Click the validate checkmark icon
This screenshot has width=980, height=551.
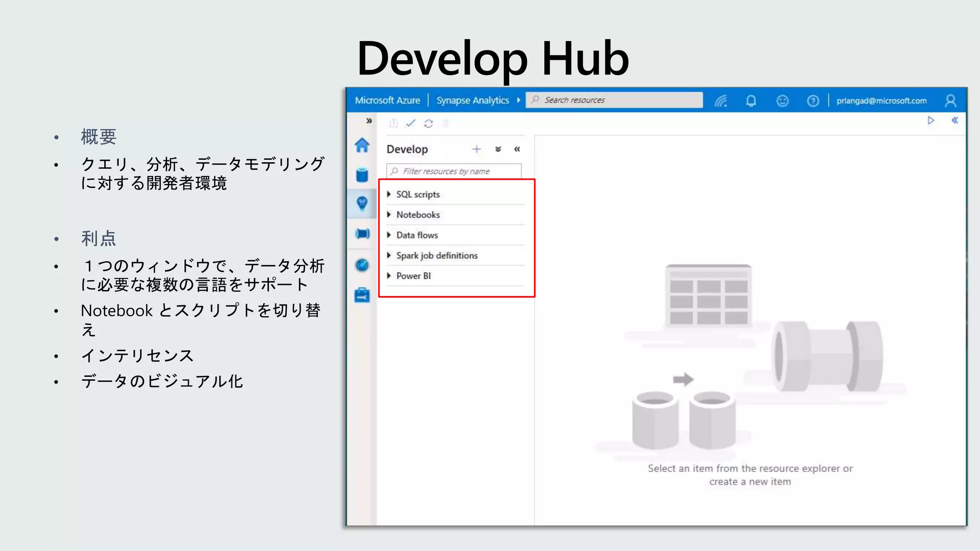coord(411,123)
